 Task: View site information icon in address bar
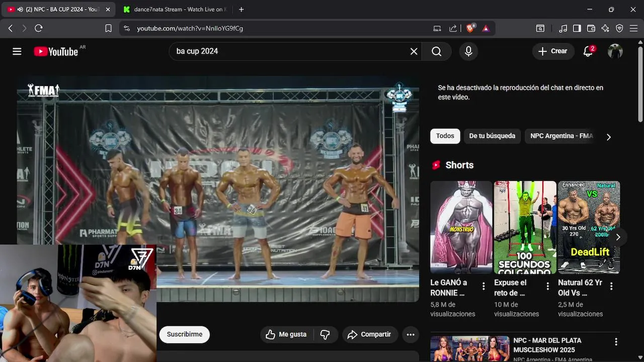click(127, 29)
